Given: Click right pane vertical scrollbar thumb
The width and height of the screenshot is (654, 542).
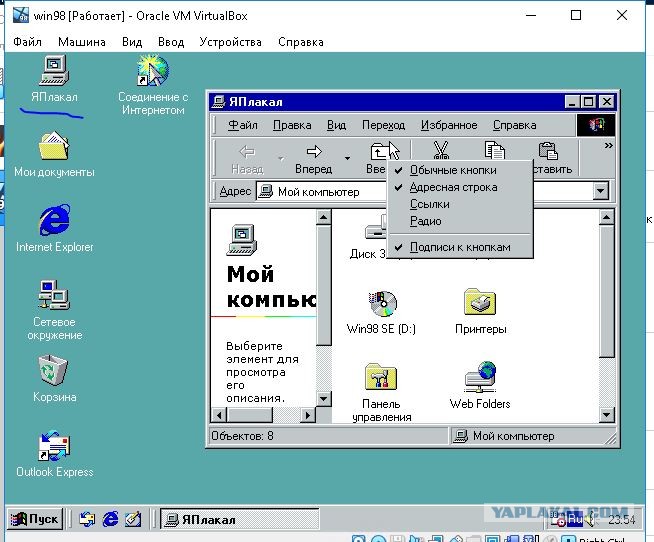Looking at the screenshot, I should [607, 291].
